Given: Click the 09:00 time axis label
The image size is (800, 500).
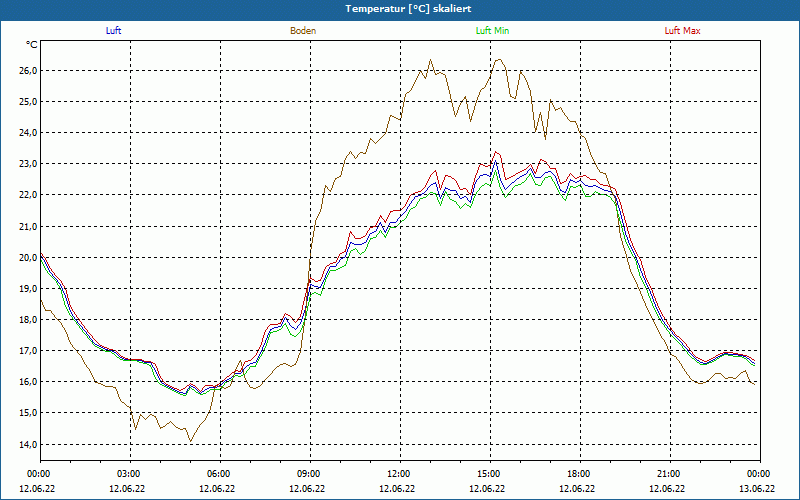Looking at the screenshot, I should coord(309,474).
